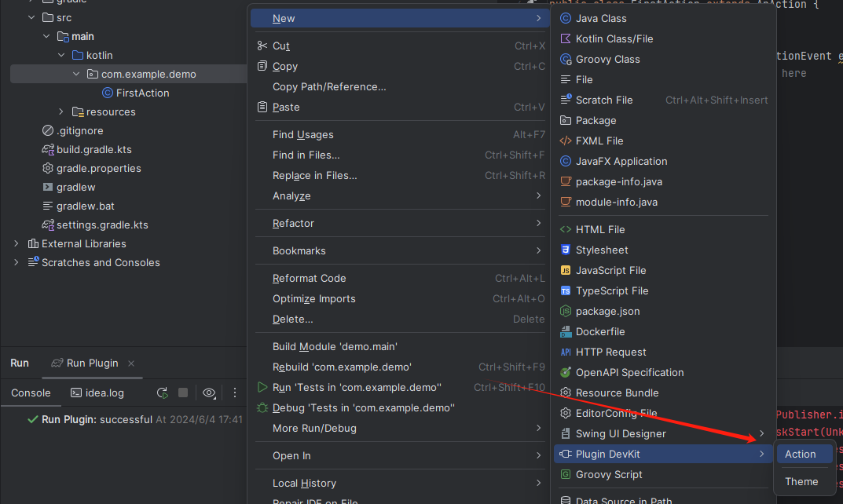The image size is (843, 504).
Task: Collapse the kotlin folder chevron
Action: (61, 55)
